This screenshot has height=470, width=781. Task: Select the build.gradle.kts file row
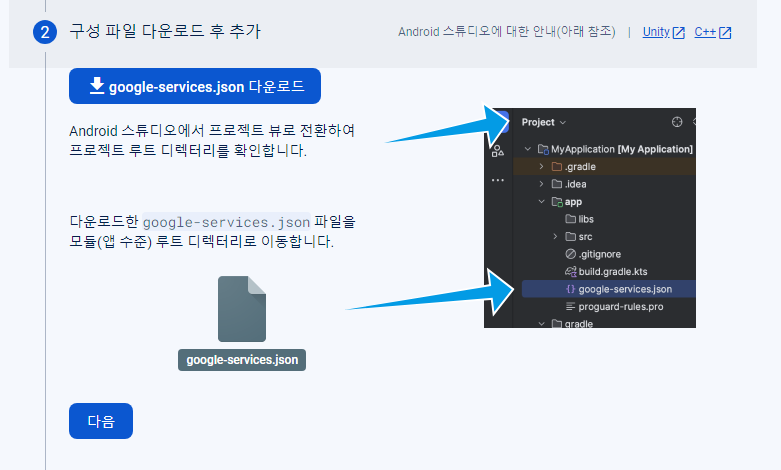tap(604, 271)
